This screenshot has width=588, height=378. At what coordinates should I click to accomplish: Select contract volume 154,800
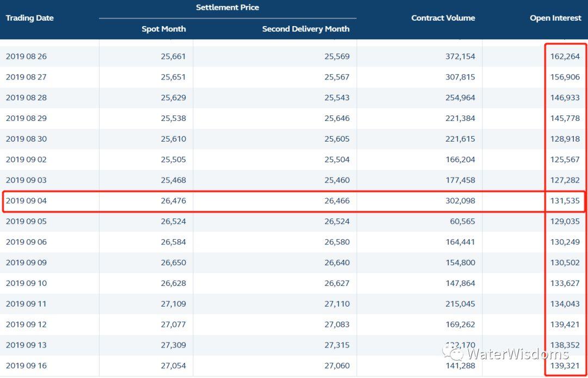(x=460, y=263)
